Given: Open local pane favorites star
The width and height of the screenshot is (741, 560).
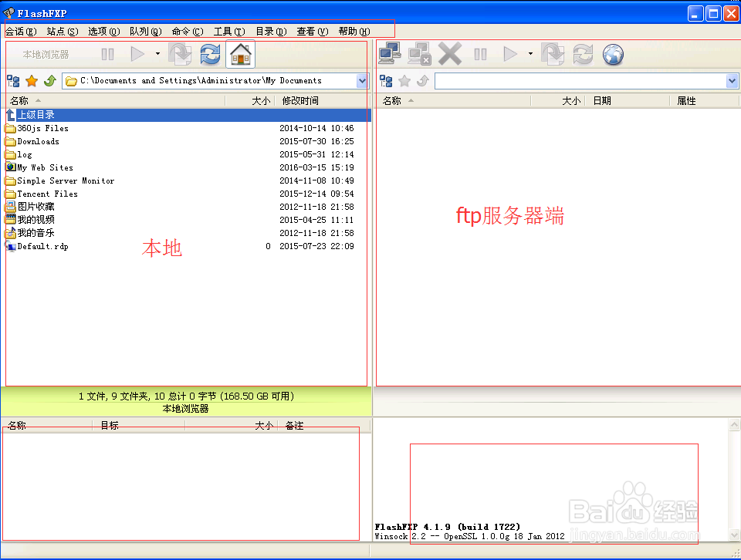Looking at the screenshot, I should pyautogui.click(x=32, y=81).
